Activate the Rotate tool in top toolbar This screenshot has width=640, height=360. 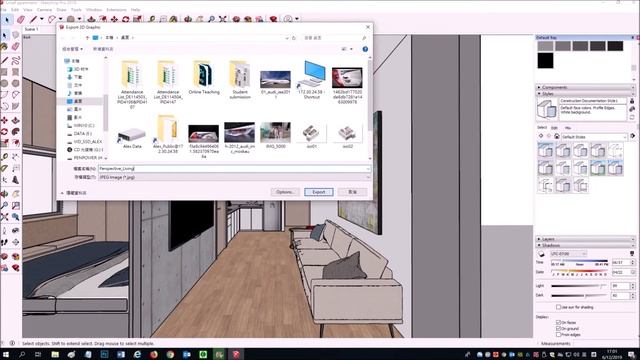tap(126, 19)
